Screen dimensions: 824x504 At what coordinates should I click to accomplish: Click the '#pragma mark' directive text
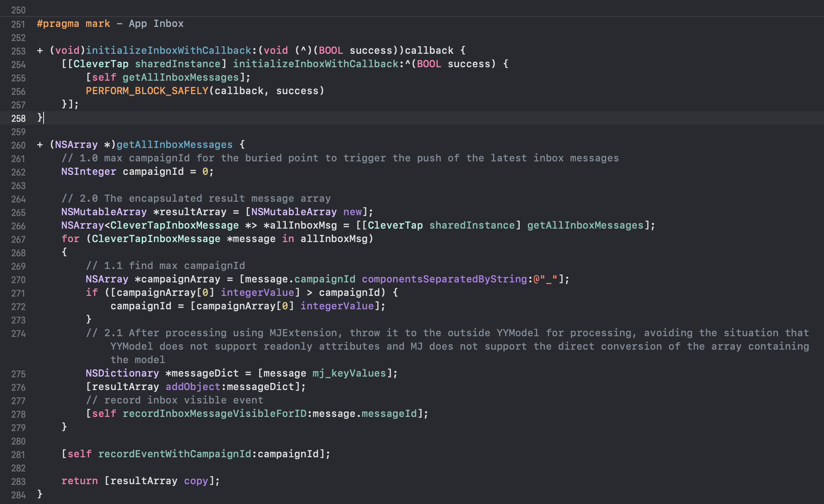click(x=73, y=24)
